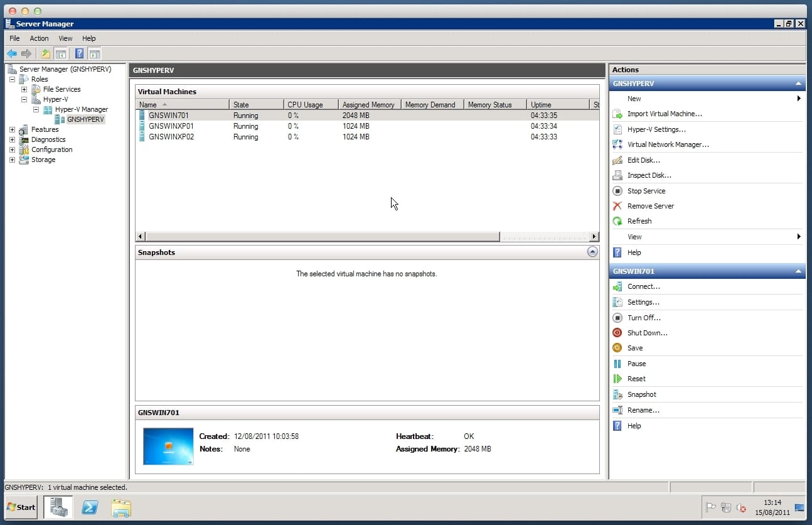Sort by the State column header
Viewport: 812px width, 525px height.
[x=257, y=105]
